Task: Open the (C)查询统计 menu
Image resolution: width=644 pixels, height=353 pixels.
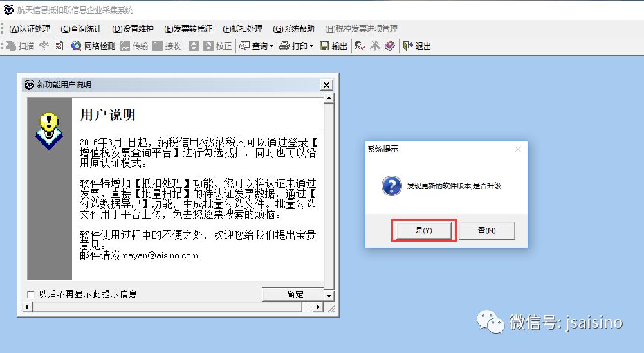Action: point(81,29)
